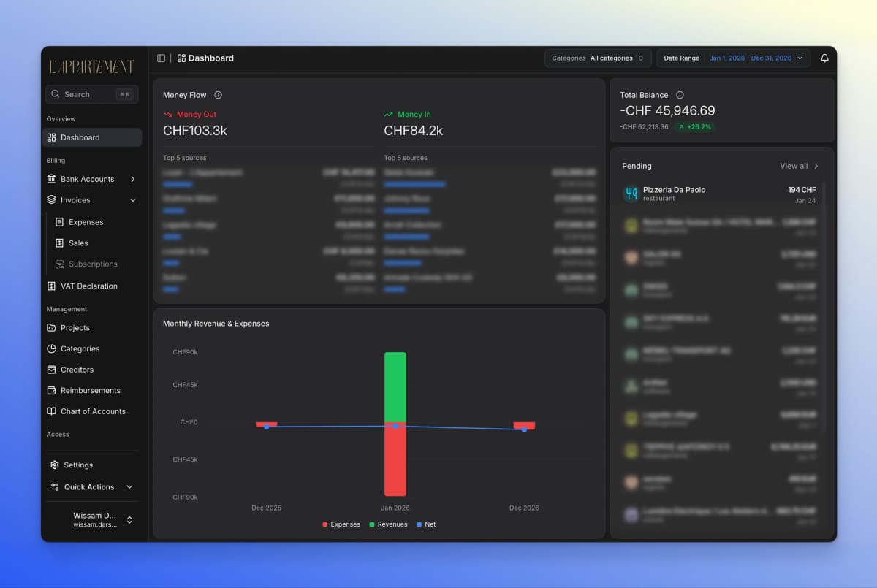Click the Total Balance info icon
Screen dimensions: 877x588
(x=680, y=95)
